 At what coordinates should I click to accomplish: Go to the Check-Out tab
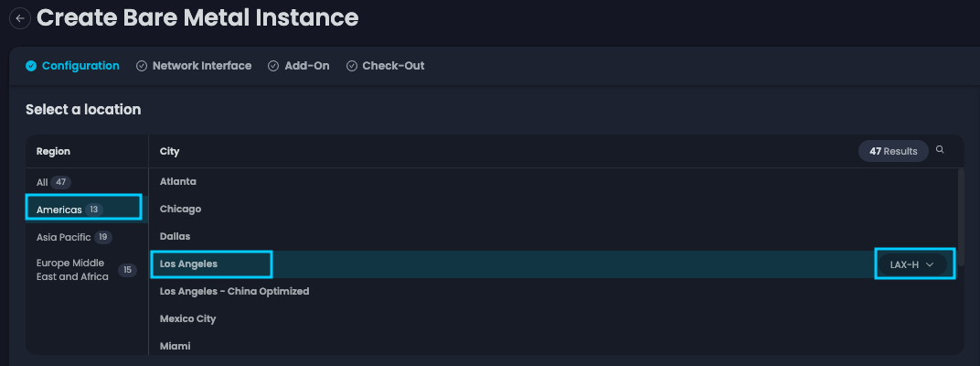393,66
